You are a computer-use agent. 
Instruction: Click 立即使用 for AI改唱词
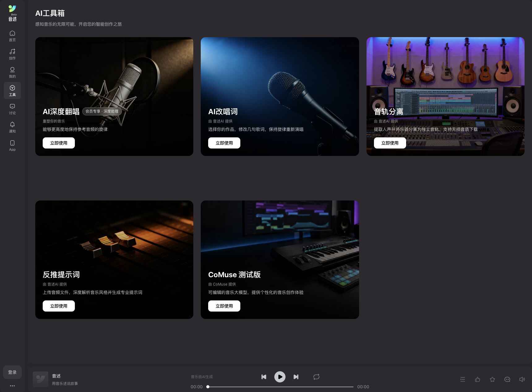224,143
